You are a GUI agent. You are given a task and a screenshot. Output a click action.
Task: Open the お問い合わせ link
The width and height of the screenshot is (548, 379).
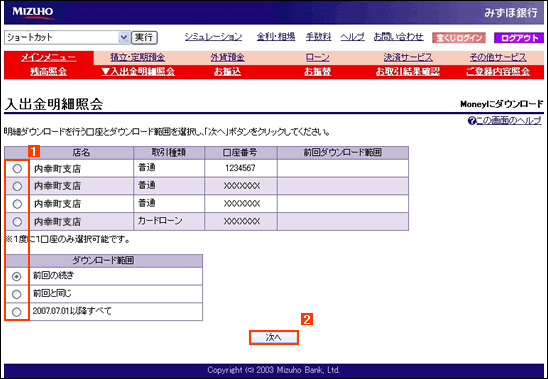(x=398, y=36)
